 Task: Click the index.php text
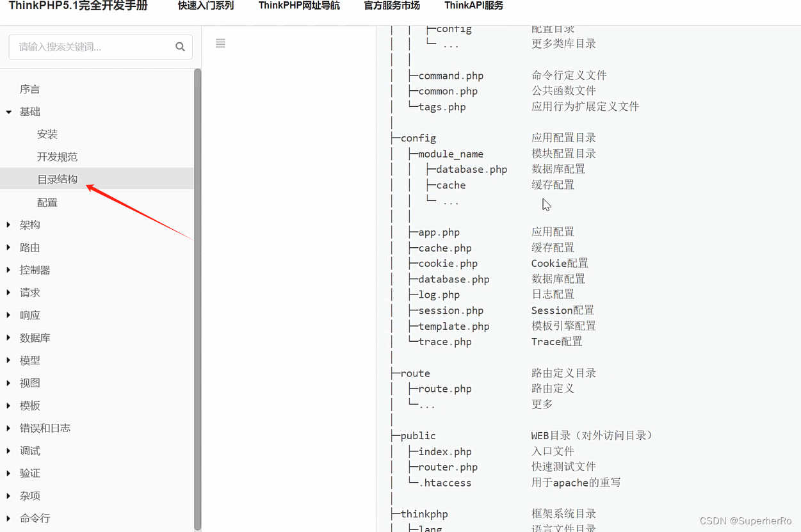click(445, 452)
